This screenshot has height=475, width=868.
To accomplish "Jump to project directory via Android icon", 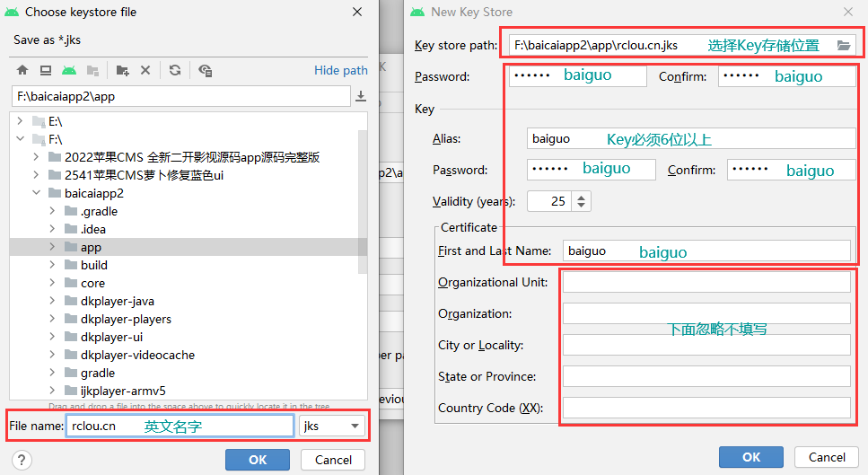I will click(68, 70).
